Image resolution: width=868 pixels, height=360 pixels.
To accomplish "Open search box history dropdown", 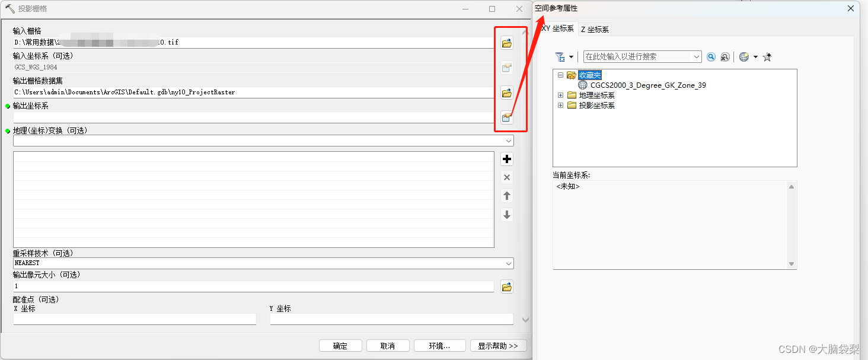I will coord(697,57).
